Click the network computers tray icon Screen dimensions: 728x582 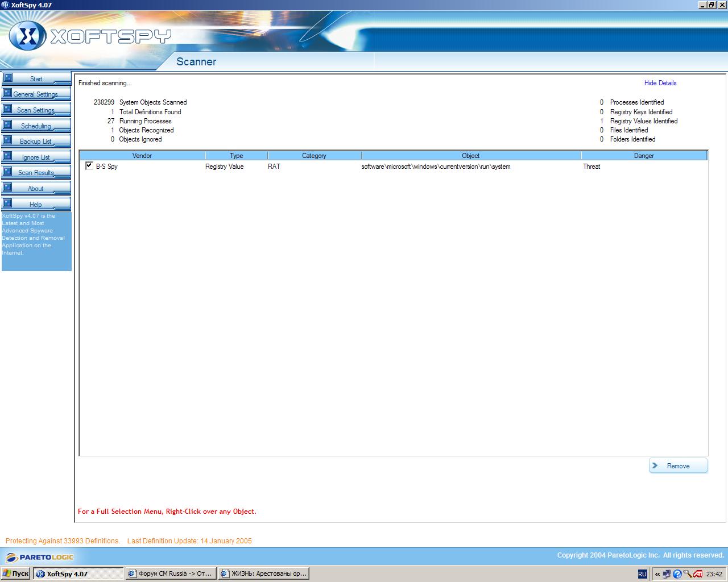click(x=667, y=574)
